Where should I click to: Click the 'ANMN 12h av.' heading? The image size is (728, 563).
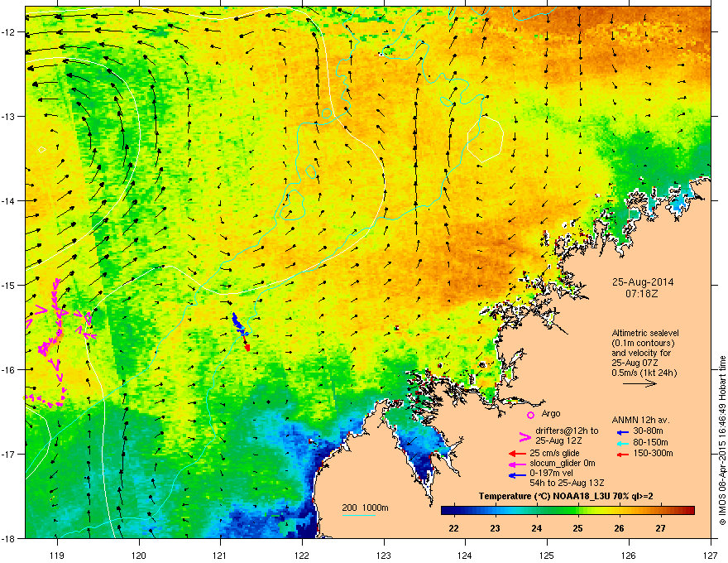coord(640,421)
